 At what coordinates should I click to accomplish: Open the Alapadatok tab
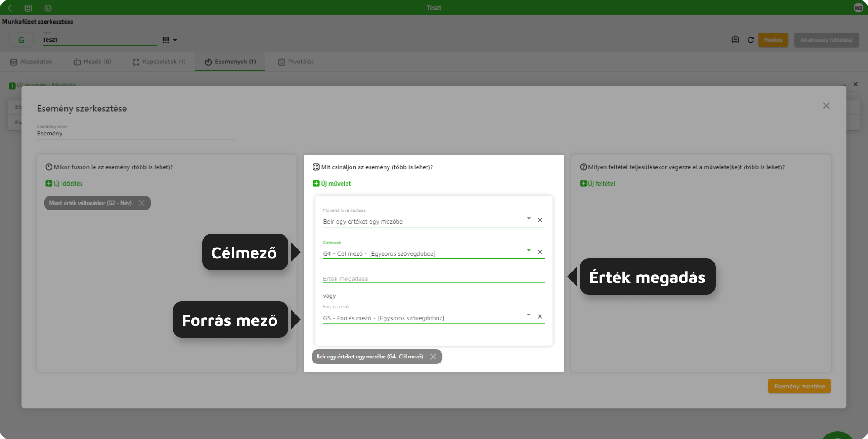[31, 62]
